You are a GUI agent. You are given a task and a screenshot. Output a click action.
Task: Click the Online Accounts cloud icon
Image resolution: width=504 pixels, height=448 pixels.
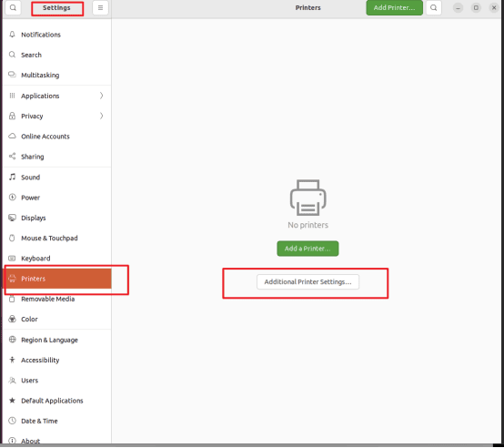(x=12, y=136)
